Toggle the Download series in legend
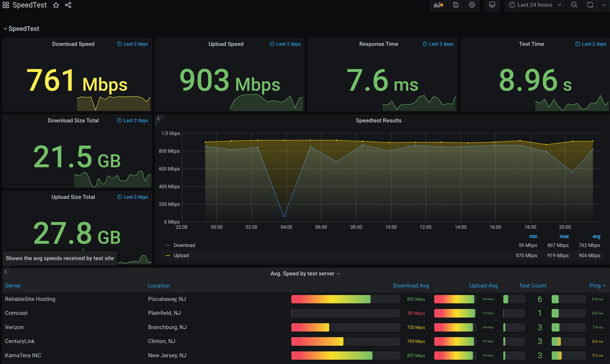 tap(184, 245)
